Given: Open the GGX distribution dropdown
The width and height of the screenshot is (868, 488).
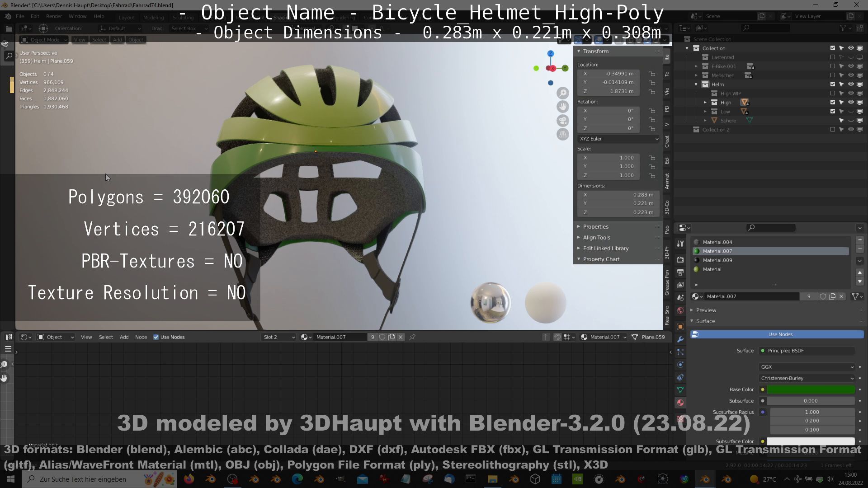Looking at the screenshot, I should (807, 367).
